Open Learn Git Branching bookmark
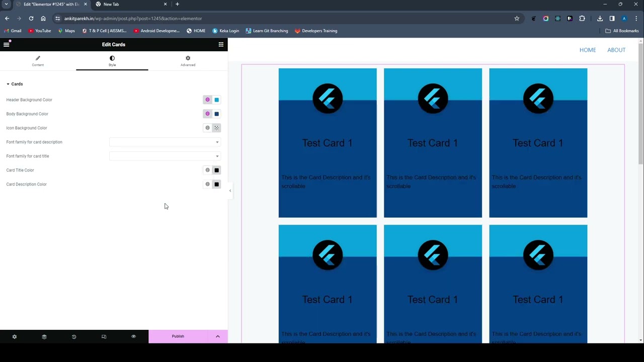This screenshot has width=644, height=362. 267,31
